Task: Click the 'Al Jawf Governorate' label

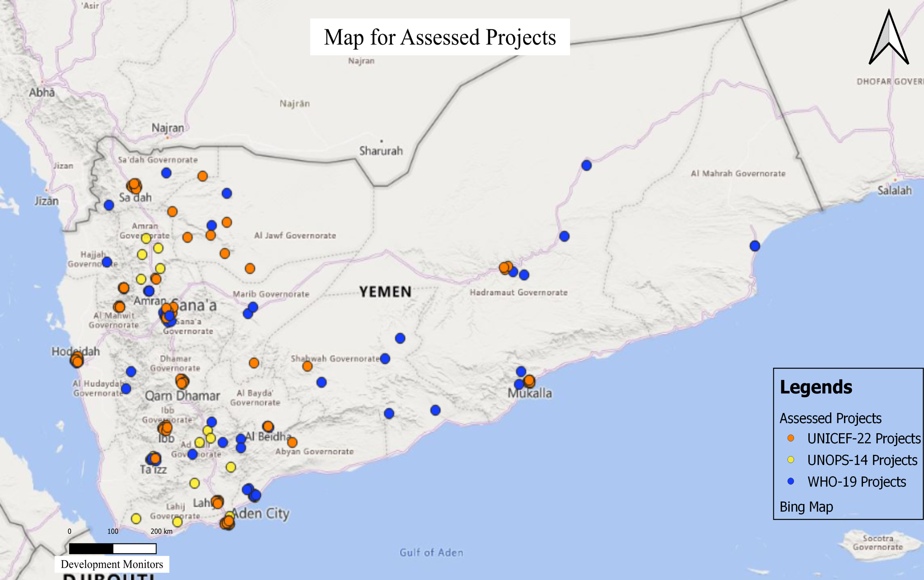Action: pyautogui.click(x=295, y=236)
